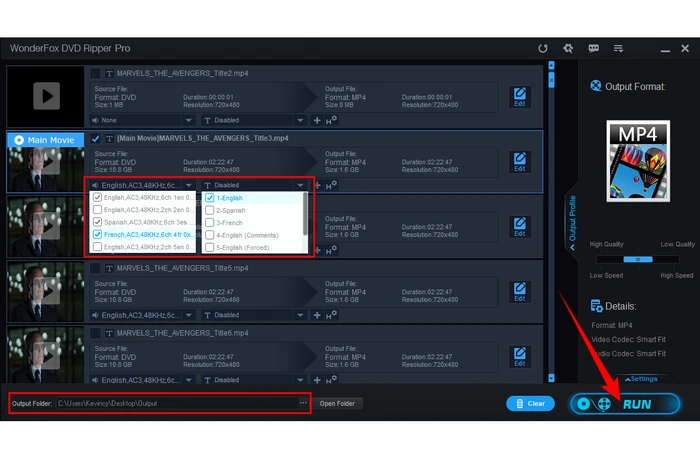Edit the MARVELS_THE_AVENGERS_Title5.mp4 entry

click(520, 292)
